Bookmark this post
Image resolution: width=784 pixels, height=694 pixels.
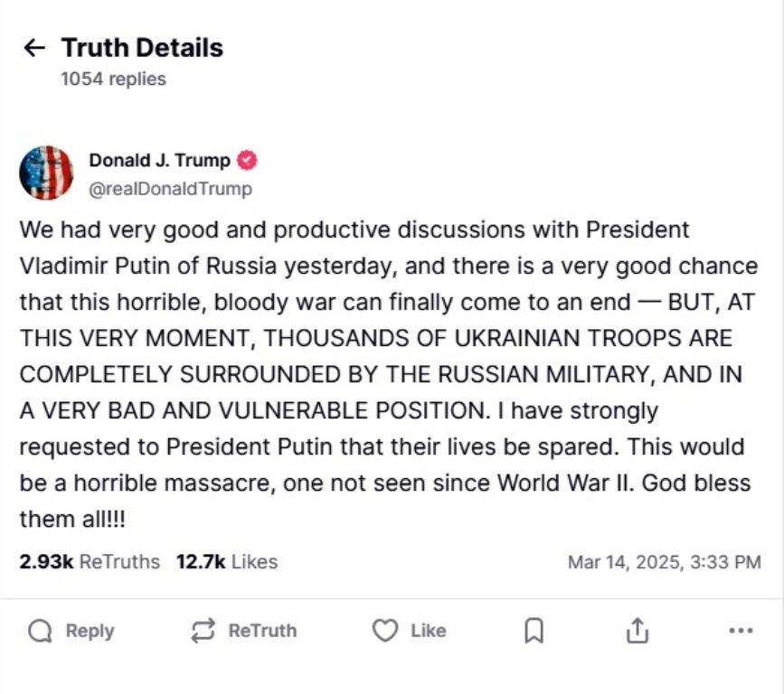tap(534, 631)
